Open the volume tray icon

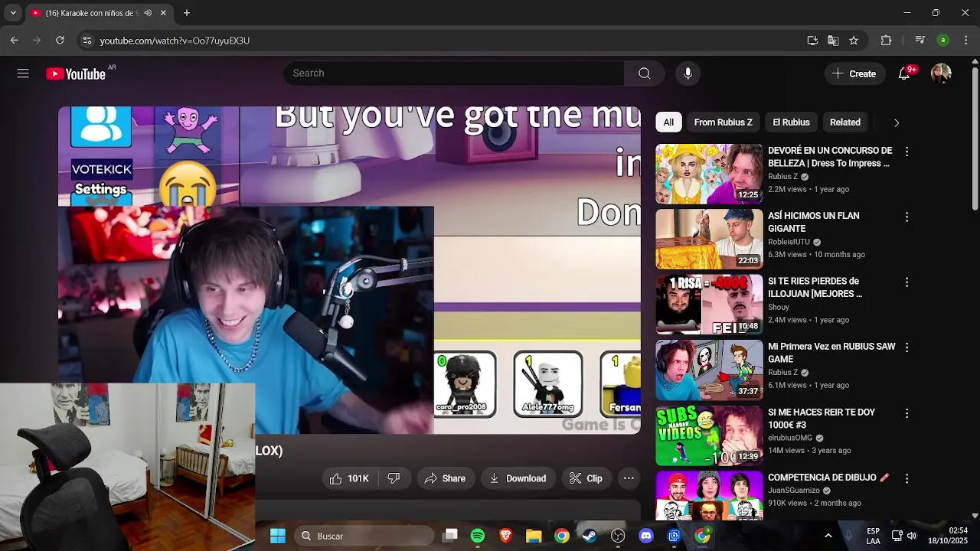(x=911, y=536)
